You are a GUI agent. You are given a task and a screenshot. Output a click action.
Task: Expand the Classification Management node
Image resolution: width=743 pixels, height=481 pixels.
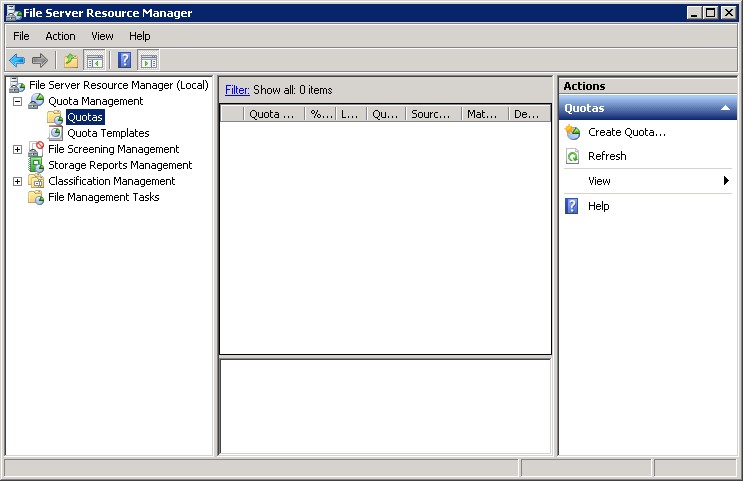17,181
